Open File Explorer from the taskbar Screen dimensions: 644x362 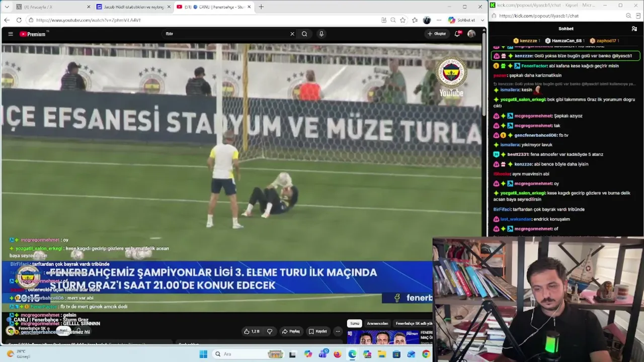[382, 354]
